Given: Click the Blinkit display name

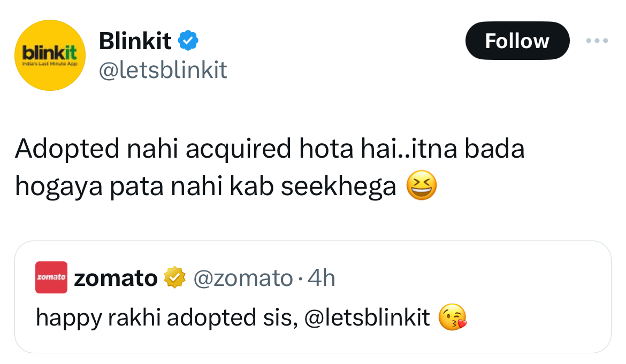Looking at the screenshot, I should (x=135, y=41).
